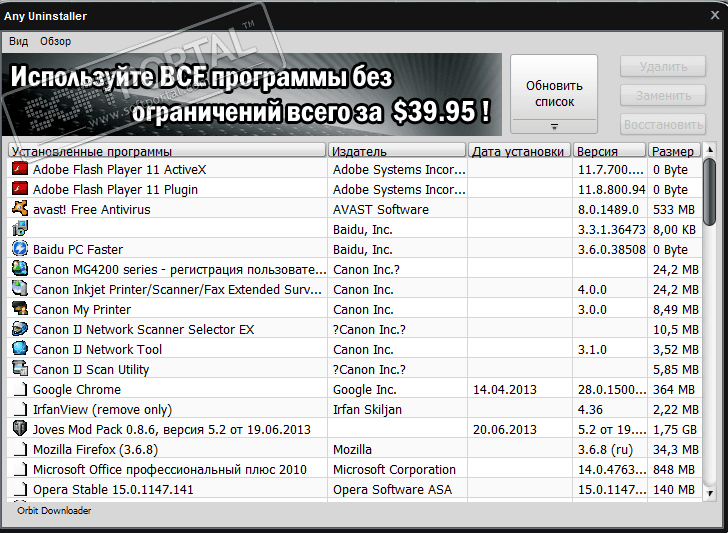Image resolution: width=728 pixels, height=533 pixels.
Task: Select Baidu PC Faster program name
Action: 78,249
